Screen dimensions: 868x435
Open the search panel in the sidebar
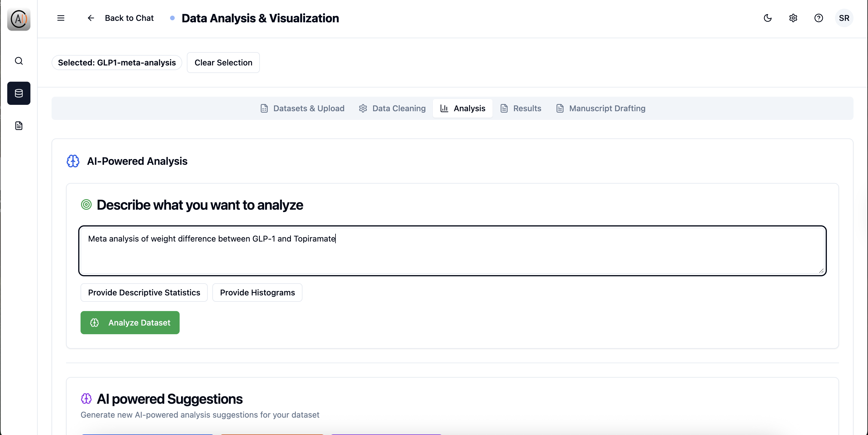point(19,61)
